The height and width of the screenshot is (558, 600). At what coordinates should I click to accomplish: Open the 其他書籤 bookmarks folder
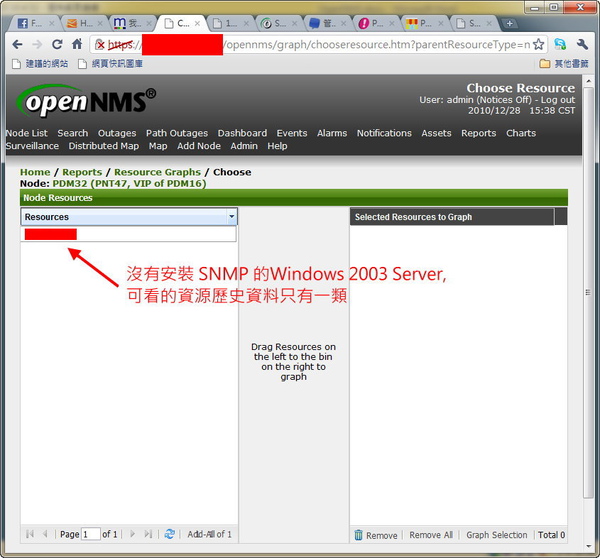pos(564,64)
